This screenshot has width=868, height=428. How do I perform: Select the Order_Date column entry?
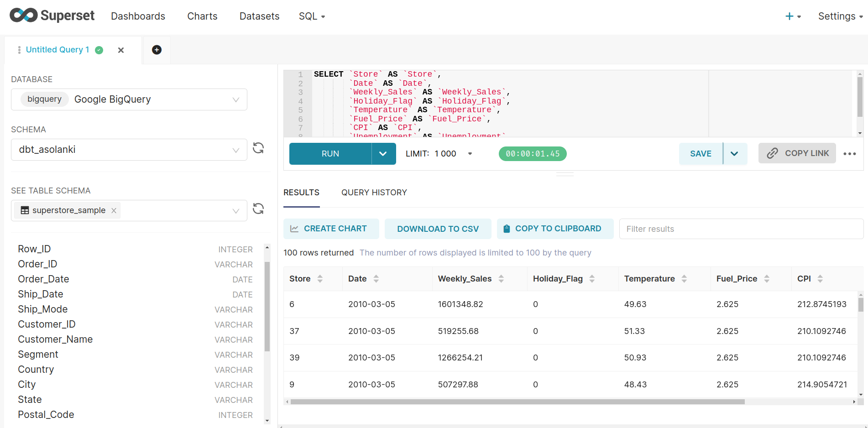(135, 279)
